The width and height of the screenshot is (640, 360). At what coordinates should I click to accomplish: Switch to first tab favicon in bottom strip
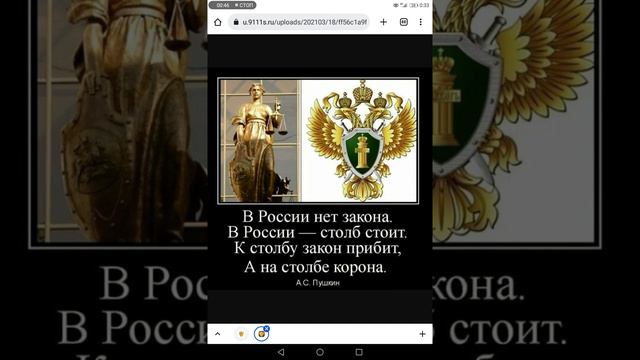coord(241,334)
